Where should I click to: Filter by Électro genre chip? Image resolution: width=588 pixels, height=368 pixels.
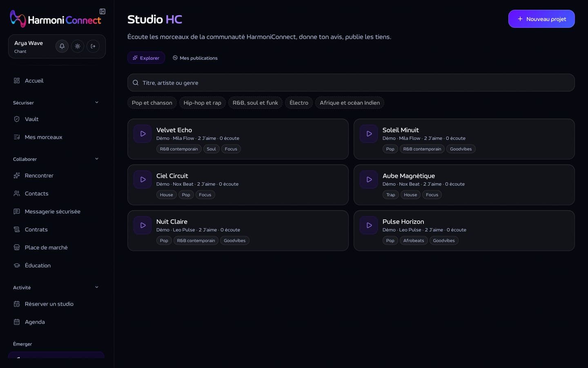coord(299,103)
